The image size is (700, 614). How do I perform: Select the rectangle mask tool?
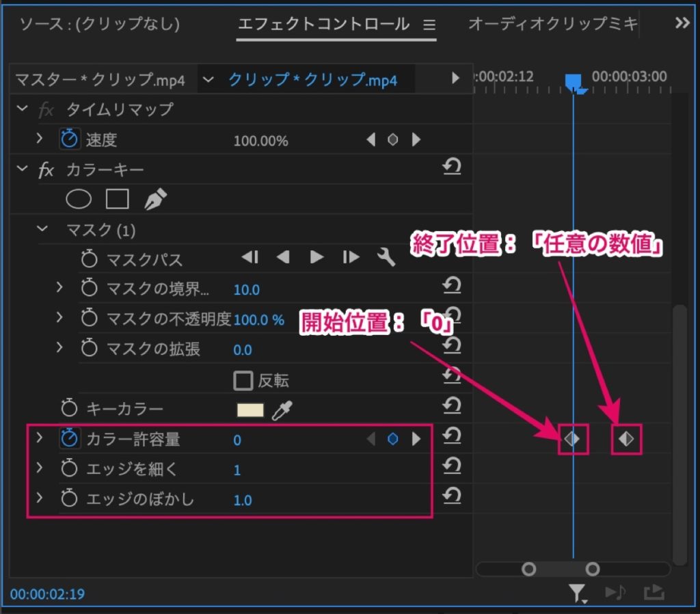(x=118, y=199)
